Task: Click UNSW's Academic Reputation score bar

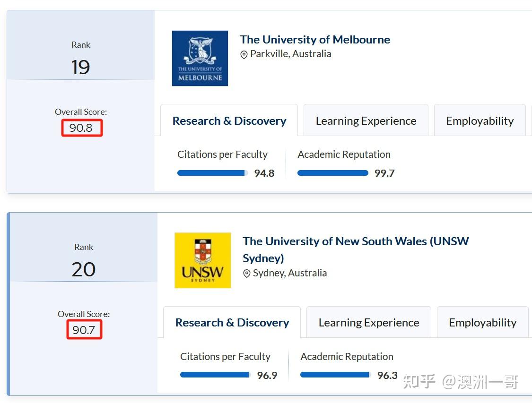Action: (335, 375)
